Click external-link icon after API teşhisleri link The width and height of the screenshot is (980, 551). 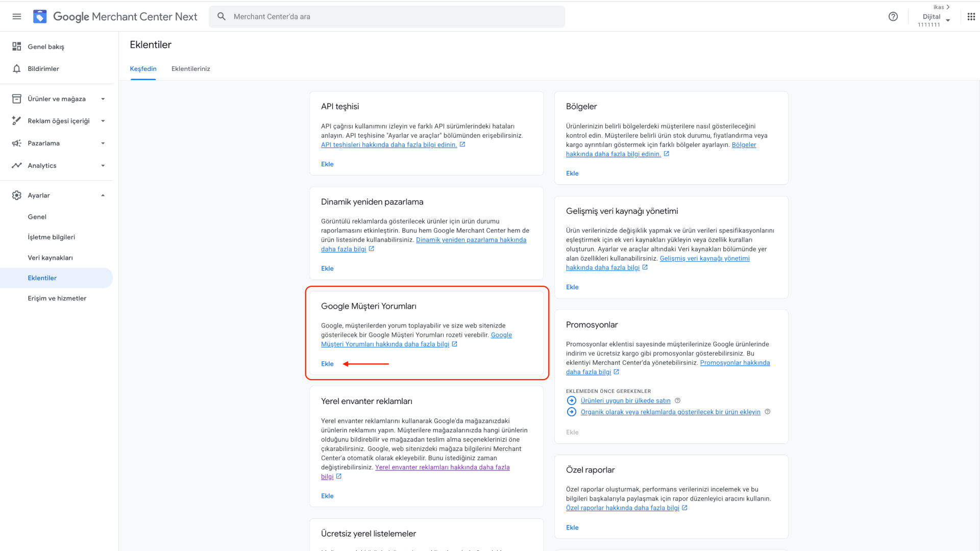pos(462,144)
